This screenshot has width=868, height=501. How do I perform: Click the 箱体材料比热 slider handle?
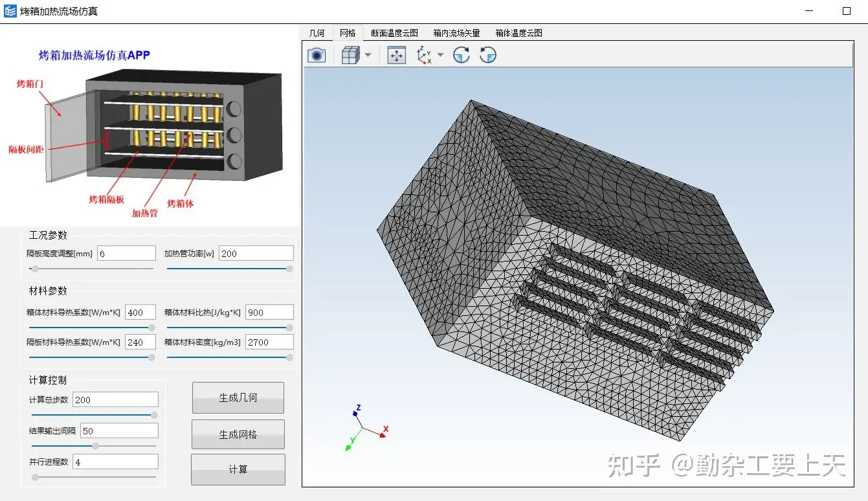[x=289, y=328]
